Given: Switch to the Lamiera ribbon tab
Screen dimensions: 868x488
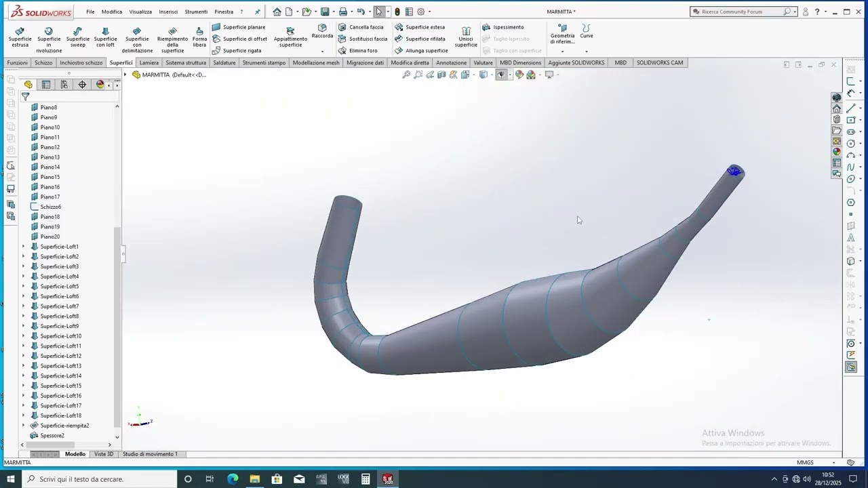Looking at the screenshot, I should (x=149, y=62).
